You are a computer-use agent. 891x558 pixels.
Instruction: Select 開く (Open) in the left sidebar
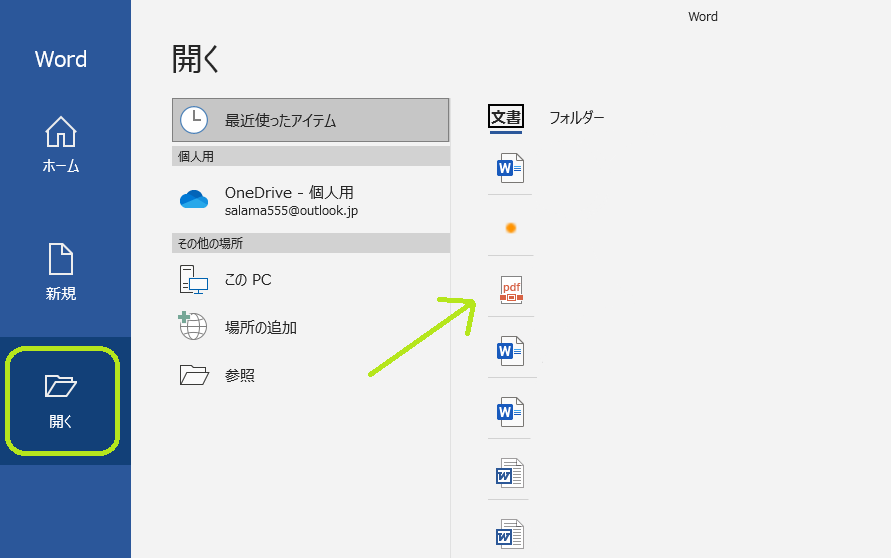pyautogui.click(x=61, y=400)
